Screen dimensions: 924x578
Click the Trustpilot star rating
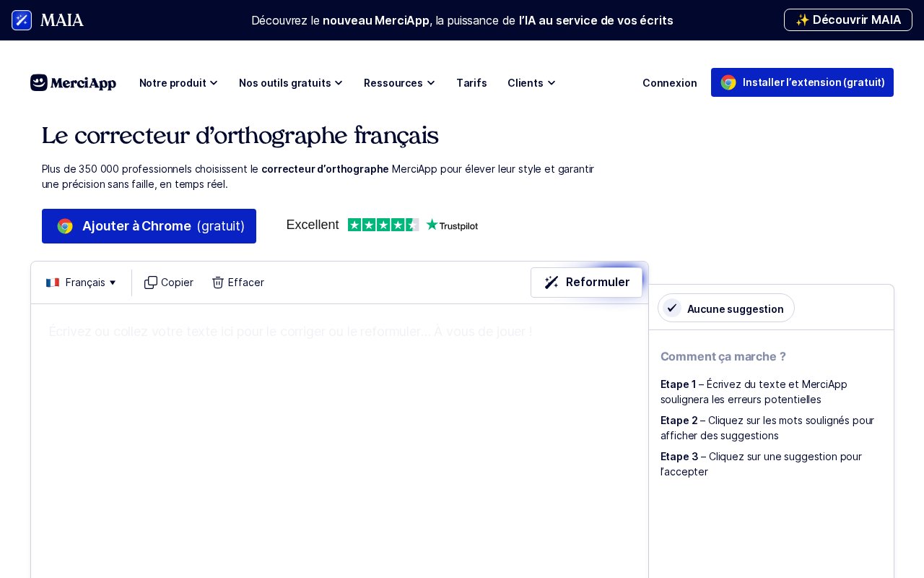point(383,225)
